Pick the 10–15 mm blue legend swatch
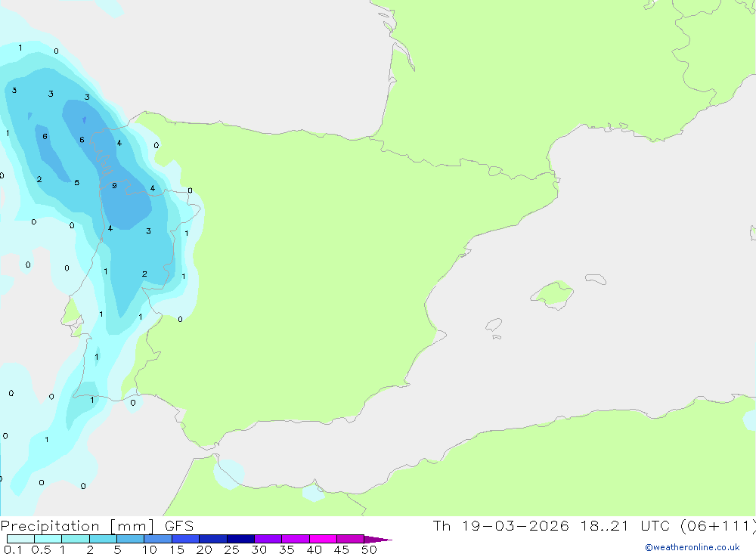The image size is (756, 554). 158,539
